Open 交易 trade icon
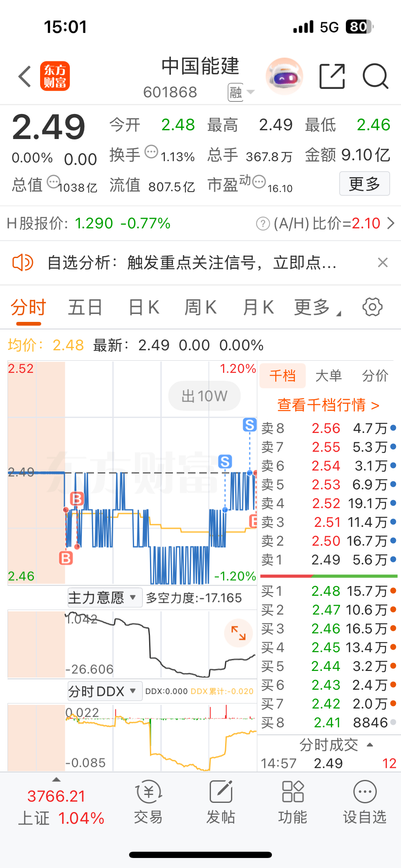The image size is (401, 868). (148, 802)
